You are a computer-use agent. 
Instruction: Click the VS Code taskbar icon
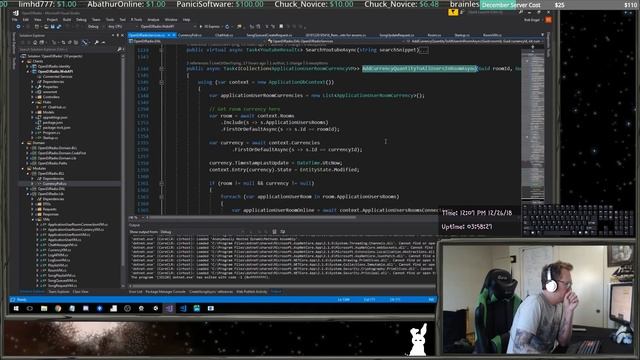(182, 308)
